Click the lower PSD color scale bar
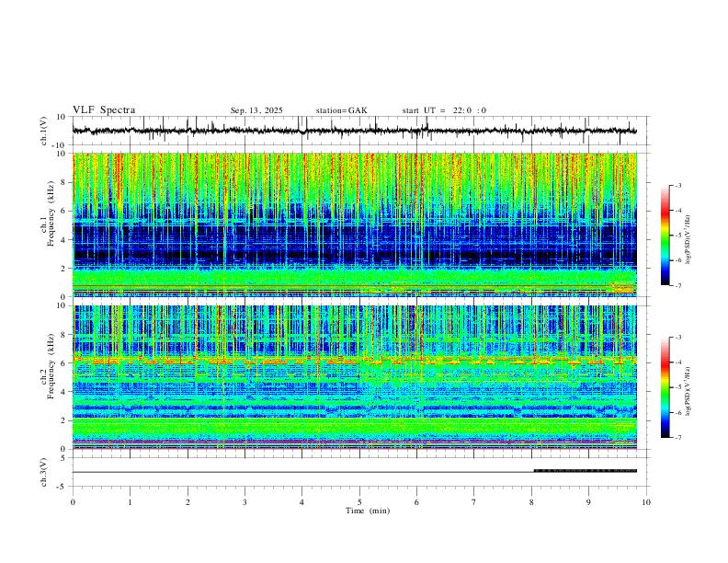The image size is (728, 563). (665, 387)
